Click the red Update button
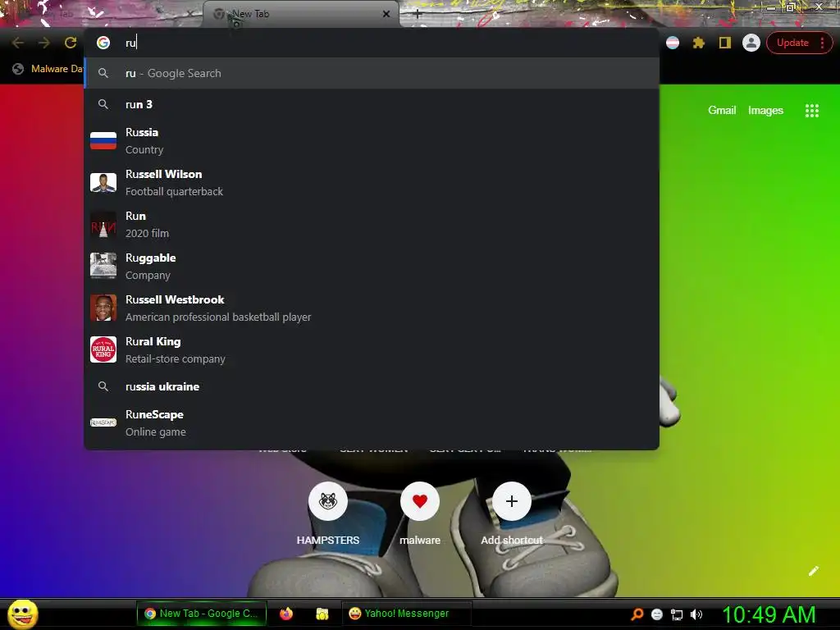Image resolution: width=840 pixels, height=630 pixels. (792, 43)
